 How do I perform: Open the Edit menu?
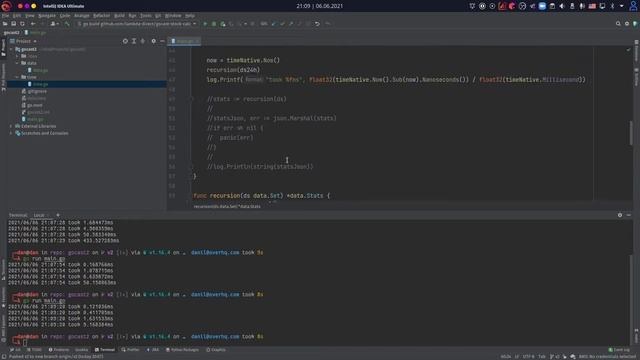point(17,16)
